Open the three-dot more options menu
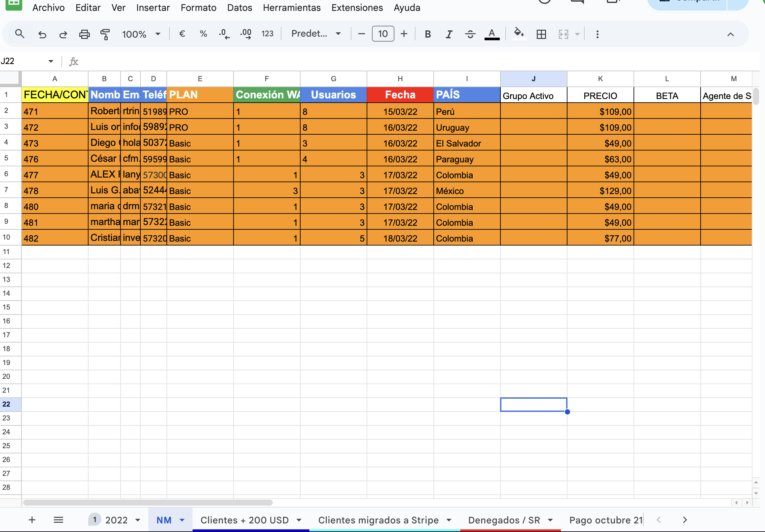Image resolution: width=765 pixels, height=532 pixels. pyautogui.click(x=597, y=34)
